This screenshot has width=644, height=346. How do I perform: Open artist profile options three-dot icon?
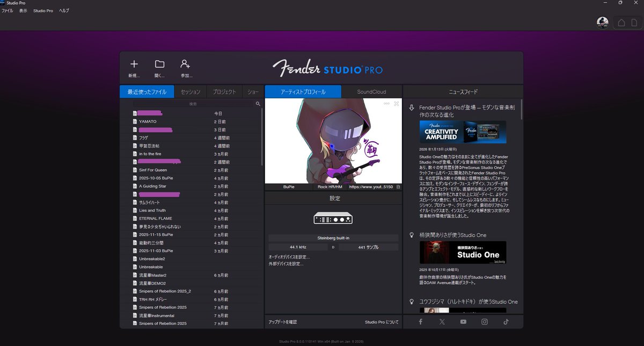pos(386,103)
